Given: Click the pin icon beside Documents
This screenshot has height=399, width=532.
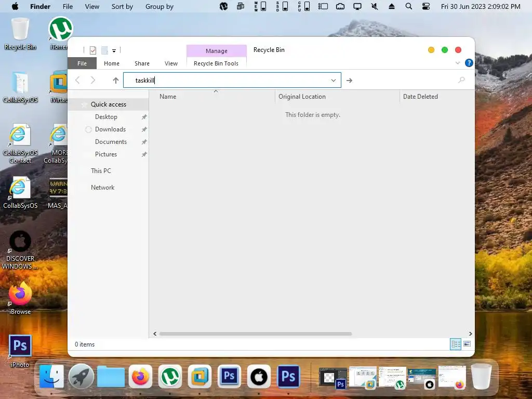Looking at the screenshot, I should [x=144, y=142].
